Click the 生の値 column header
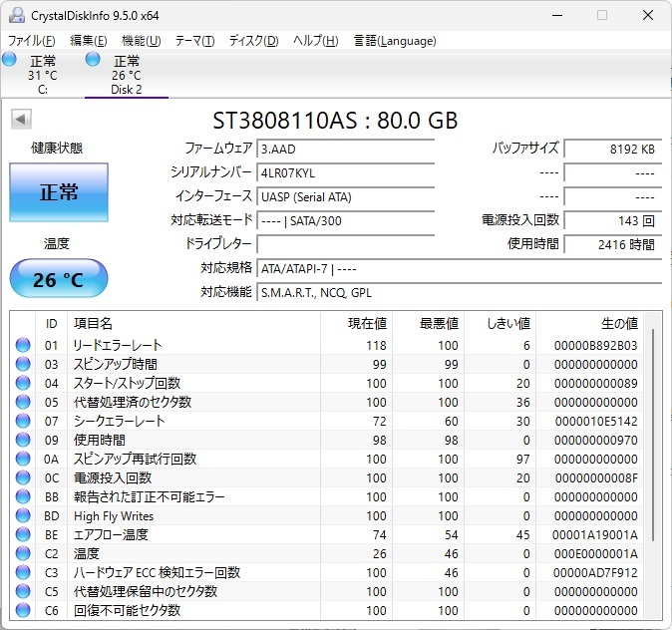 [589, 323]
